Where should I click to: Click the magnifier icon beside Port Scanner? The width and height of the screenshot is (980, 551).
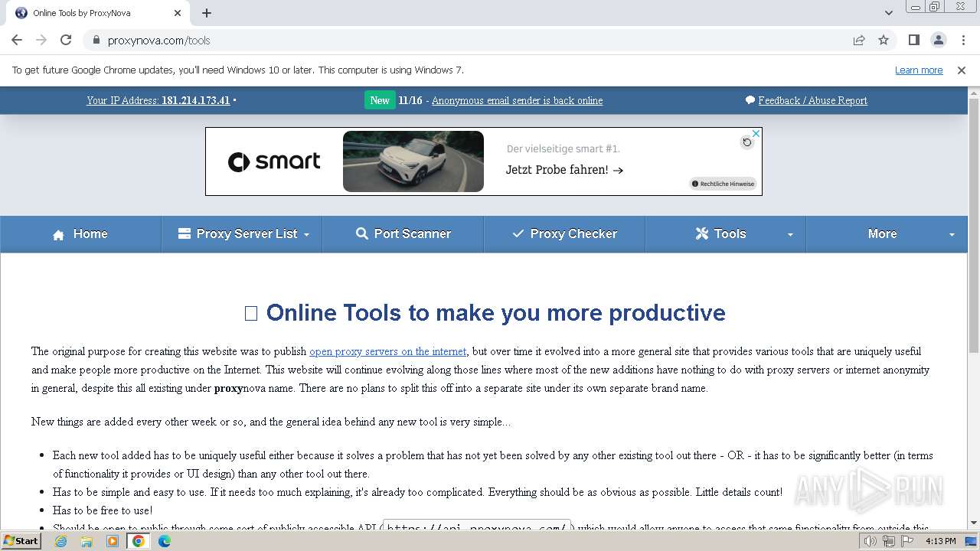pos(362,234)
